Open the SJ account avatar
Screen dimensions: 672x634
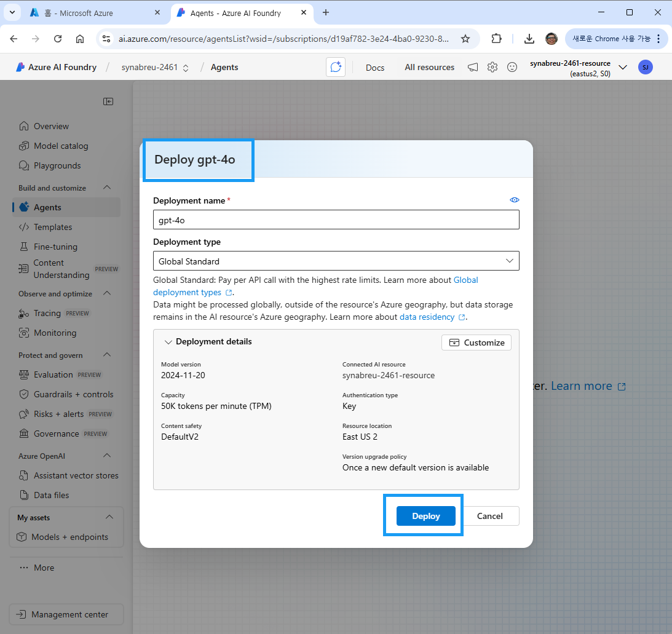646,67
